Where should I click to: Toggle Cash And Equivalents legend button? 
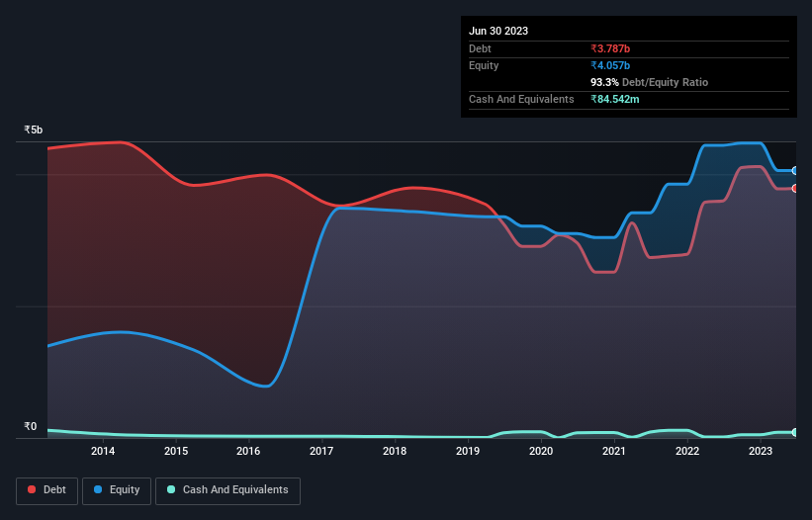[x=227, y=490]
